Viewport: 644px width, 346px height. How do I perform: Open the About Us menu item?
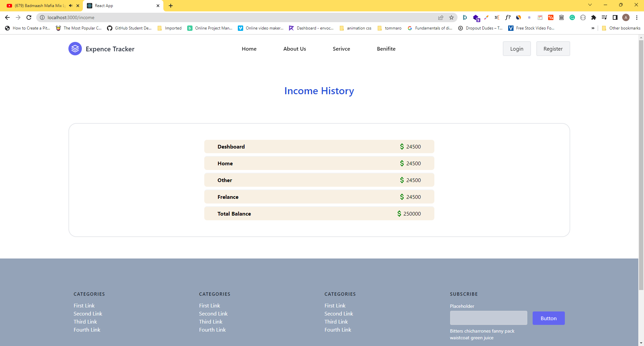coord(294,49)
